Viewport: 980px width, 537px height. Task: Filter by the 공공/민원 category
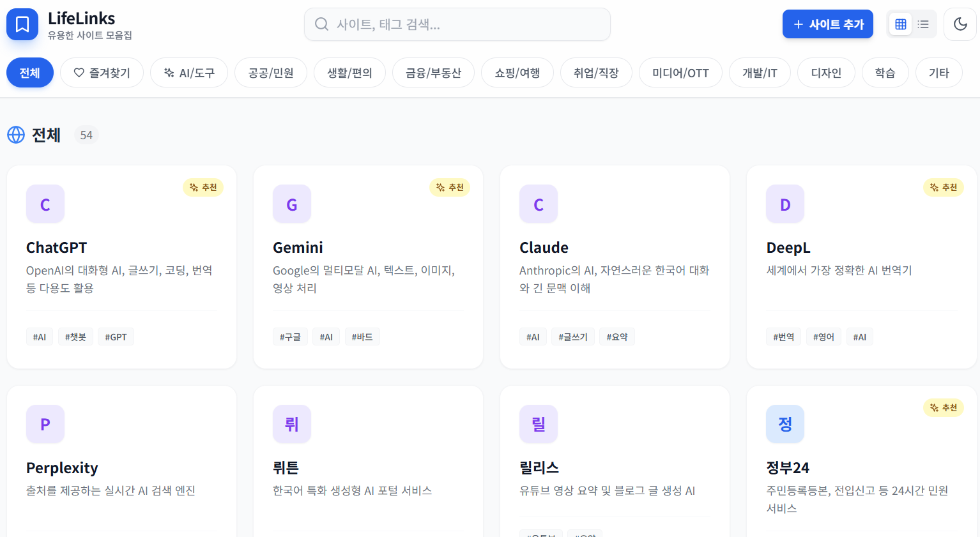point(271,73)
